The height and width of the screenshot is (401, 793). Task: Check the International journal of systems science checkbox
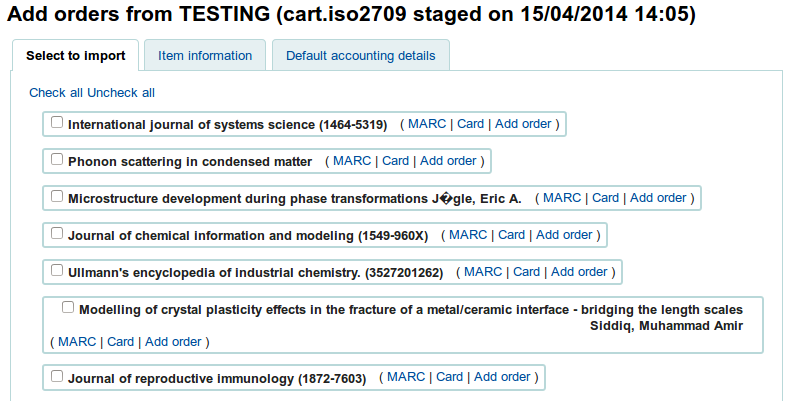click(57, 123)
